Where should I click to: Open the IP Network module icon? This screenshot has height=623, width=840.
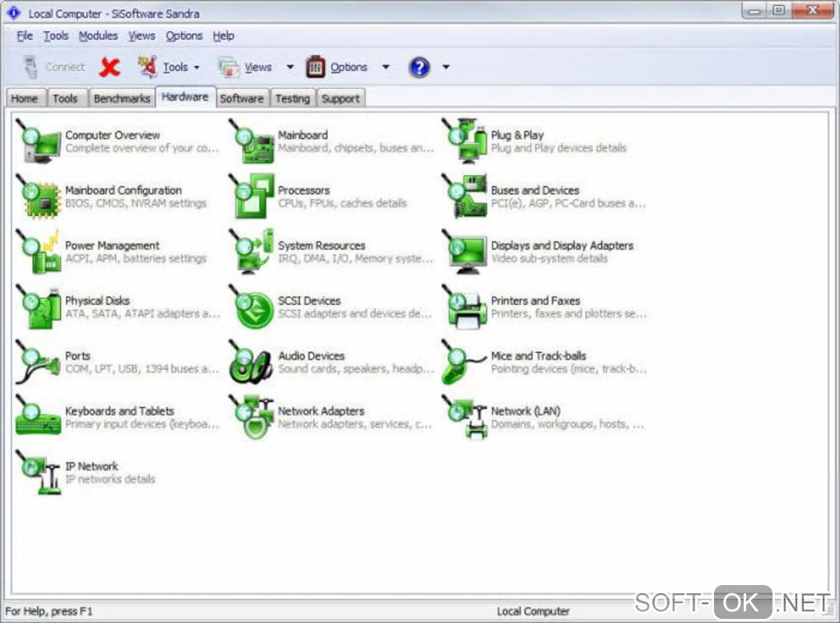click(x=39, y=472)
